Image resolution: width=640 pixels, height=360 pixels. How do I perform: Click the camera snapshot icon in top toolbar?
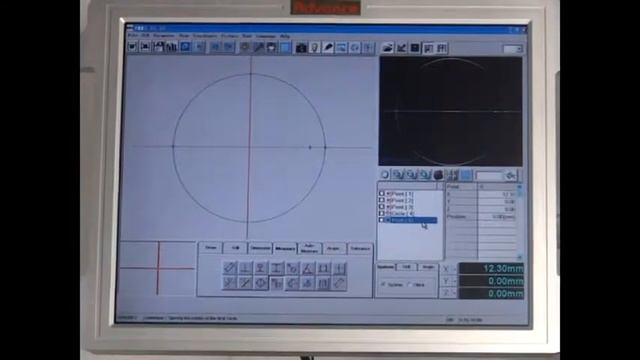[x=301, y=48]
